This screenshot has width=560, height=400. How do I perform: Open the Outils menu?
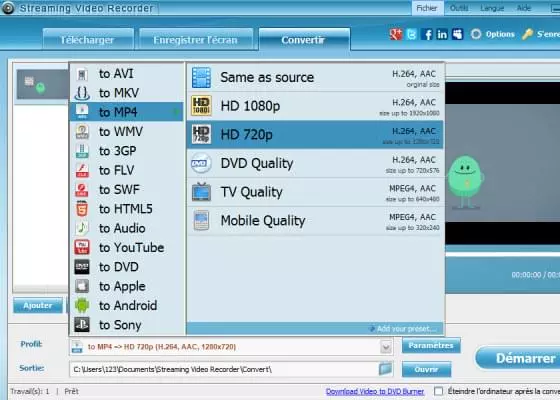[459, 8]
